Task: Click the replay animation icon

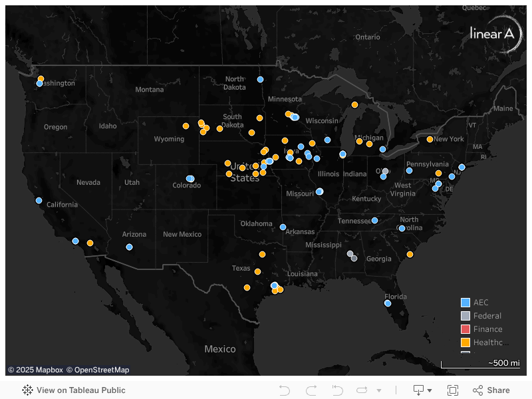Action: pos(362,390)
